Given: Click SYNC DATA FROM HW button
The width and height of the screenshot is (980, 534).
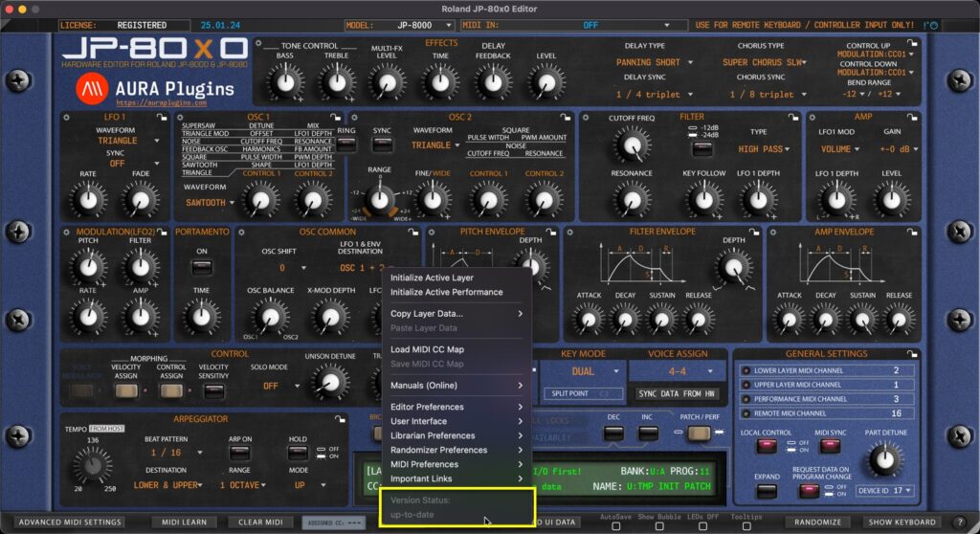Looking at the screenshot, I should tap(677, 394).
